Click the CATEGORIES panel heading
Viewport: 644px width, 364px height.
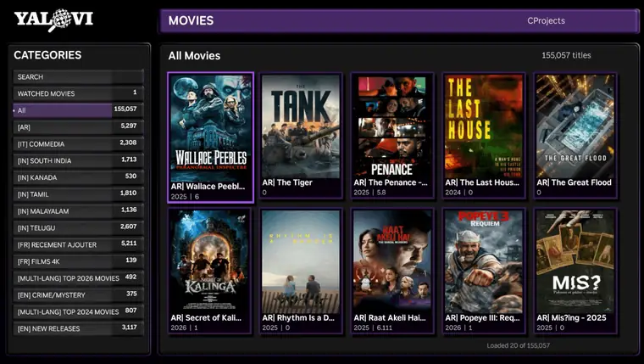pyautogui.click(x=47, y=55)
